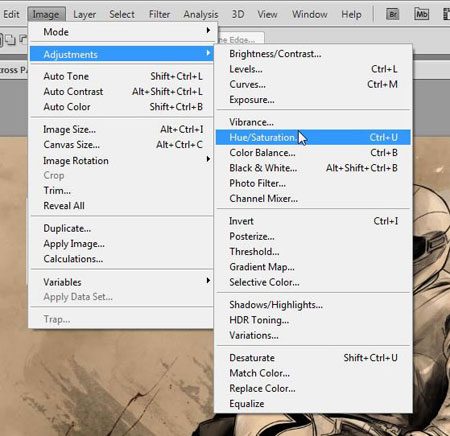
Task: Launch Adobe Bridge from the Br icon
Action: [x=393, y=14]
